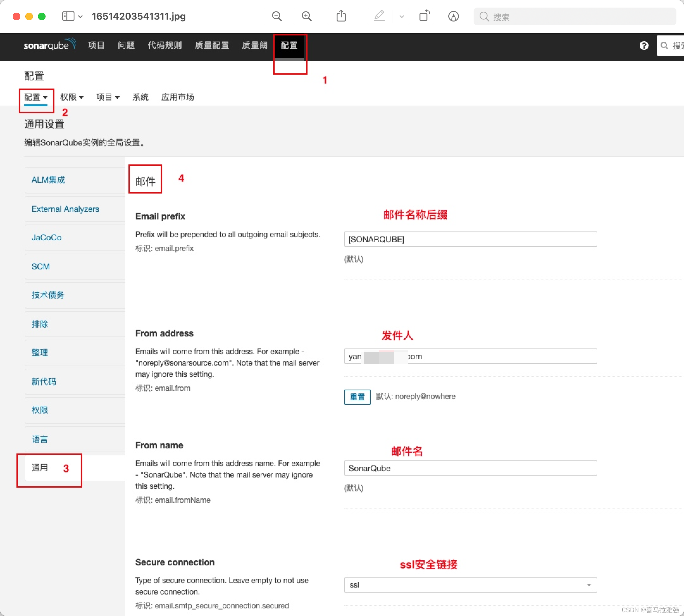Select SCM settings category
This screenshot has height=616, width=684.
click(x=75, y=266)
